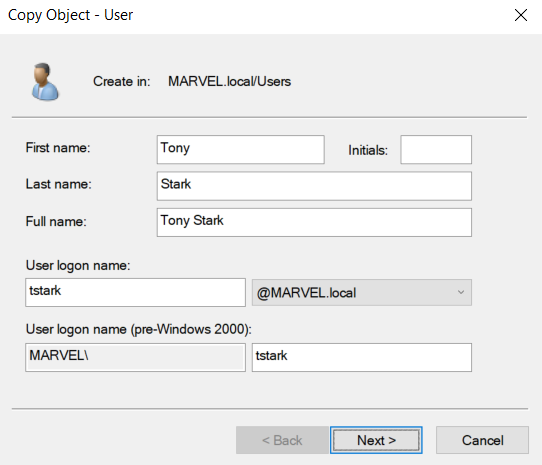Focus the First name field containing Tony
The image size is (542, 465).
click(x=241, y=149)
